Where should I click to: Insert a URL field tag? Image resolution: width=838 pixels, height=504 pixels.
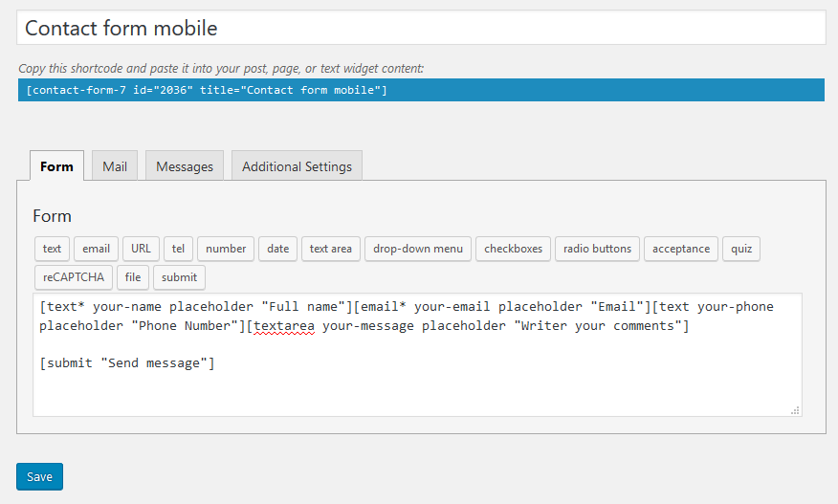[x=141, y=249]
